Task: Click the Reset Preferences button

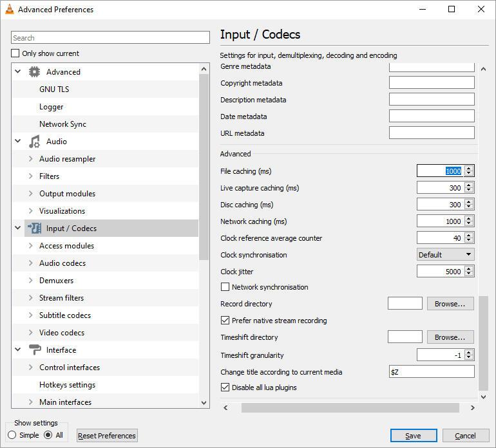Action: point(107,435)
